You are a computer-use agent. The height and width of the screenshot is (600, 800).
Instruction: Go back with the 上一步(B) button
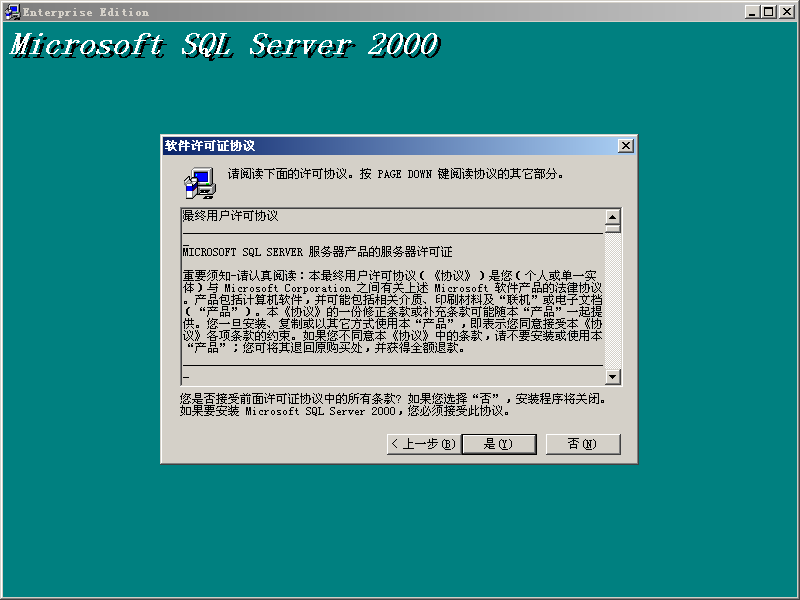click(x=424, y=444)
